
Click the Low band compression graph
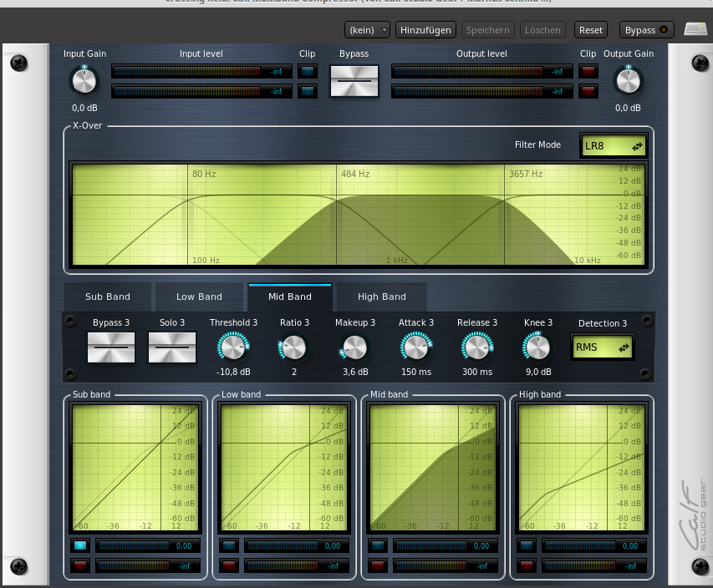coord(284,468)
